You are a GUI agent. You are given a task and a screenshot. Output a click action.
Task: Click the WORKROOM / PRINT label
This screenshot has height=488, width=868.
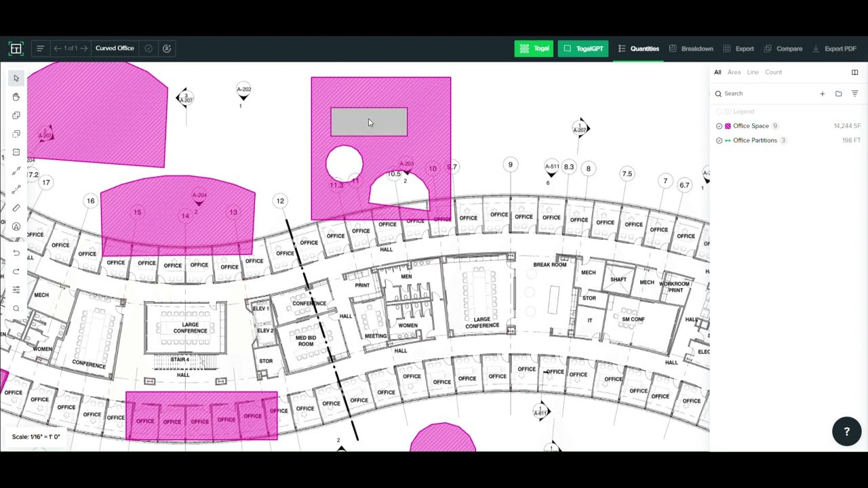tap(675, 287)
